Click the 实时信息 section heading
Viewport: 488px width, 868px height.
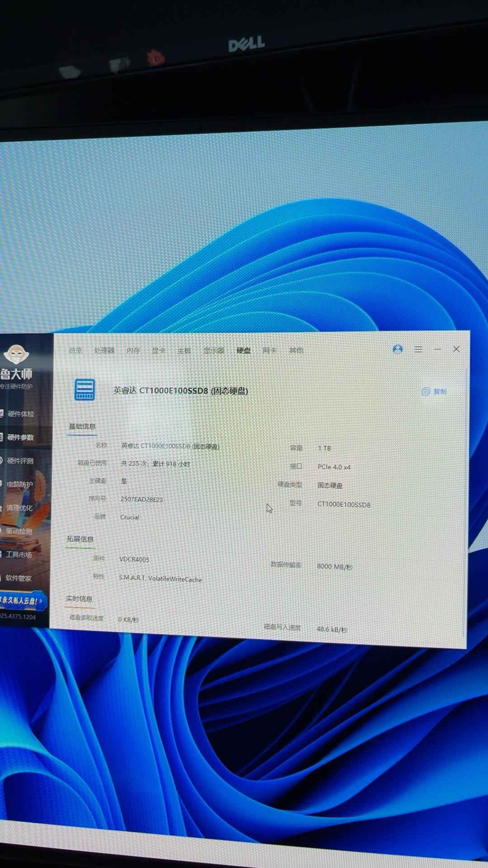tap(79, 599)
